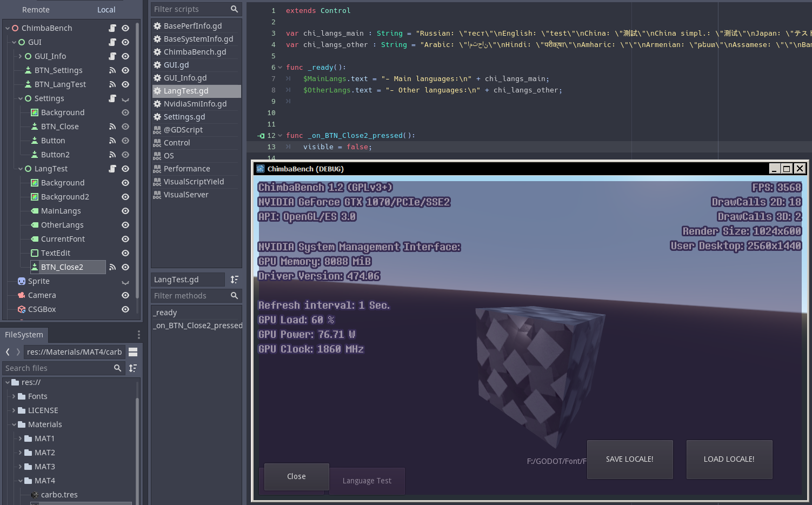Screen dimensions: 812x505
Task: Expand the GUI_Info node
Action: [21, 56]
